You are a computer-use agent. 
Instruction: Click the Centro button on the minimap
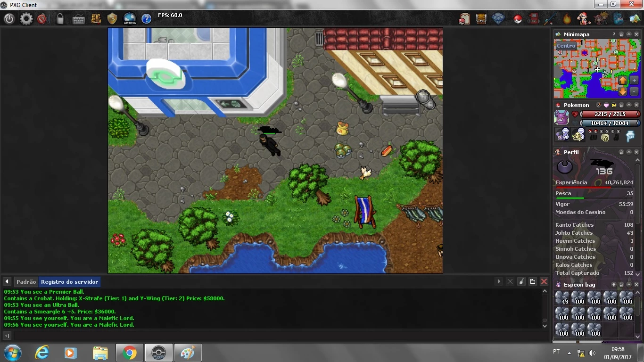pos(566,46)
